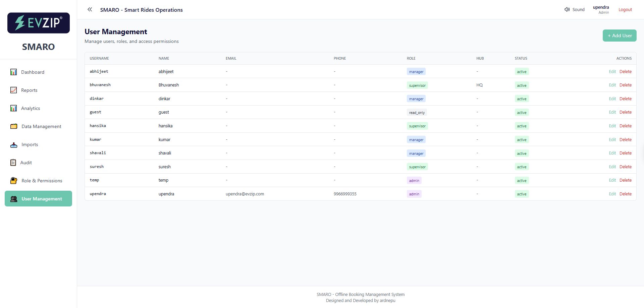The height and width of the screenshot is (308, 644).
Task: Toggle the admin role badge for upendra
Action: 414,194
